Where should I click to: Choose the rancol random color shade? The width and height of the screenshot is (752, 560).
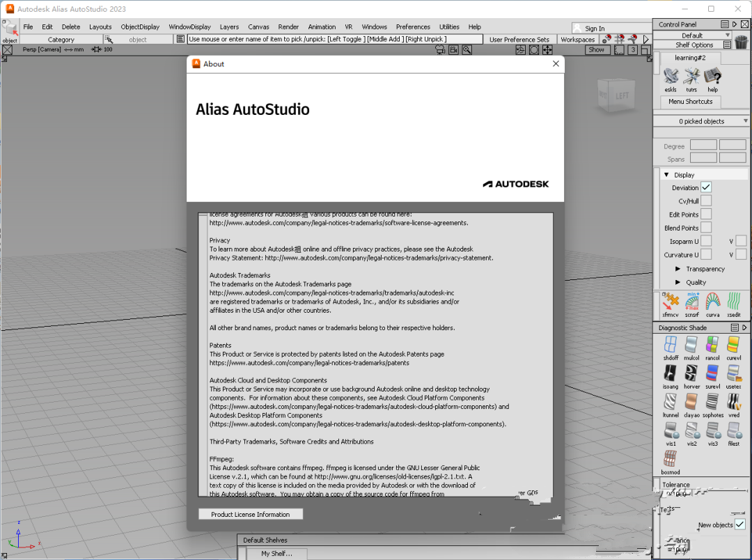(x=712, y=345)
